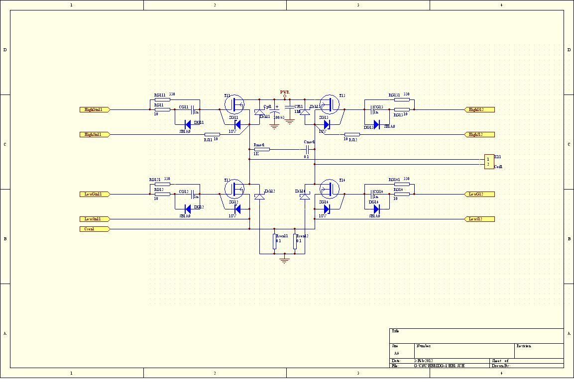
Task: Select the RG111 330 ohm resistor
Action: click(162, 99)
